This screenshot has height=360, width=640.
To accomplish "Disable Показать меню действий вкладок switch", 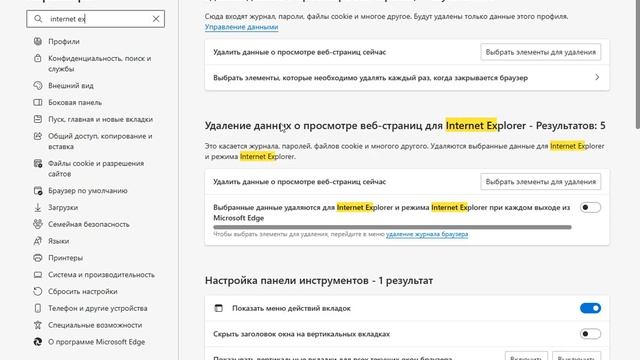I will 590,308.
